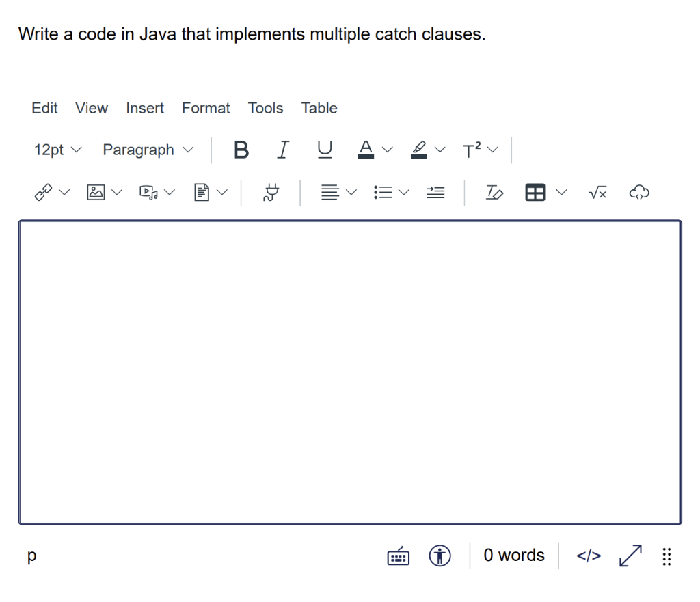Open the text color picker
The height and width of the screenshot is (602, 700).
point(366,150)
